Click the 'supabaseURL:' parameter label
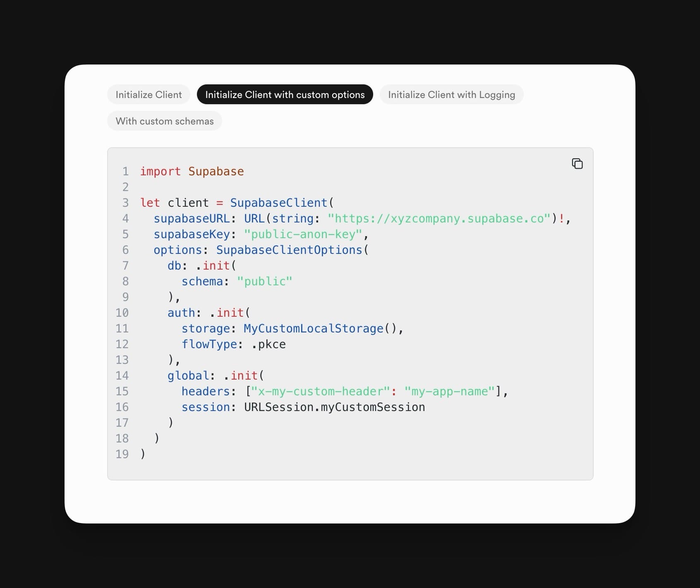This screenshot has height=588, width=700. [x=195, y=218]
